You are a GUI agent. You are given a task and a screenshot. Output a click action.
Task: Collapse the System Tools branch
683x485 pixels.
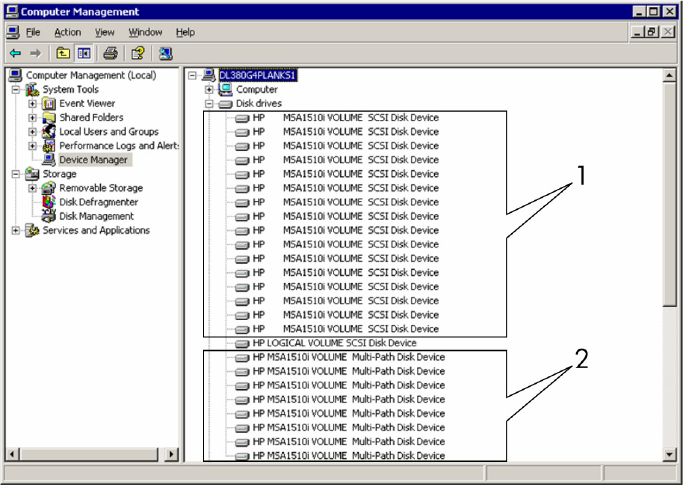pos(16,89)
